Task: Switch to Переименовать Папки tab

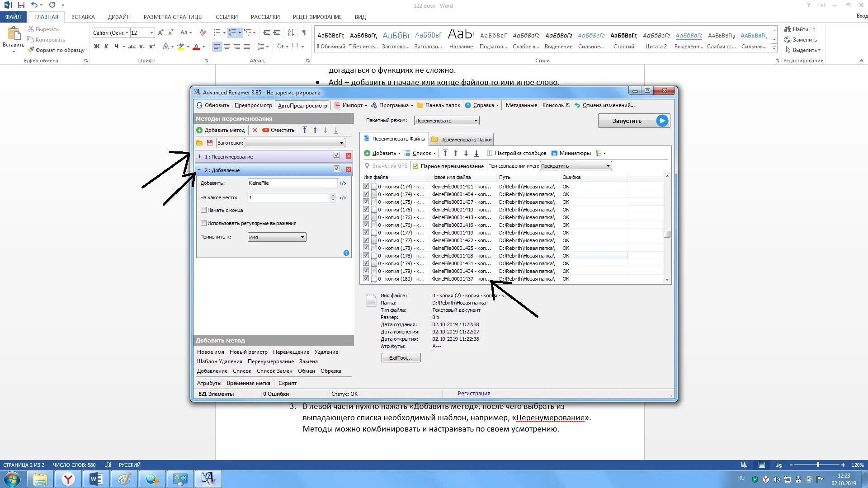Action: 461,139
